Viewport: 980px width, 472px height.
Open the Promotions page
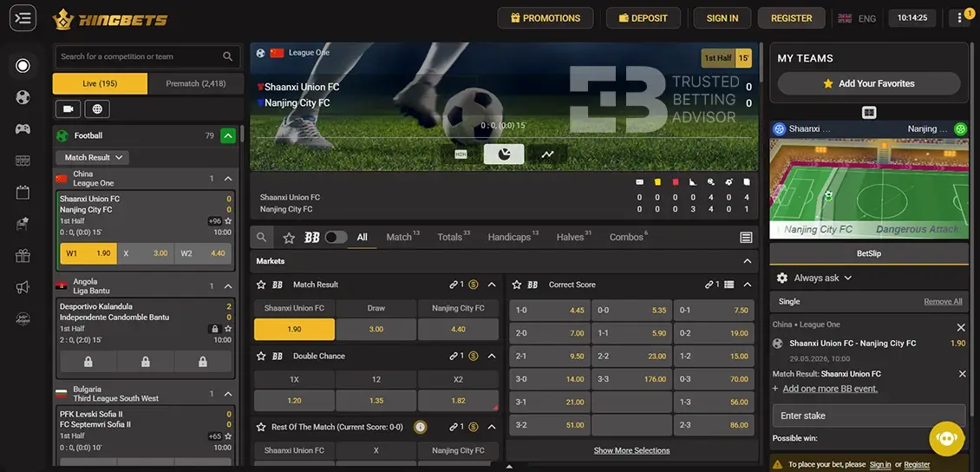tap(545, 18)
